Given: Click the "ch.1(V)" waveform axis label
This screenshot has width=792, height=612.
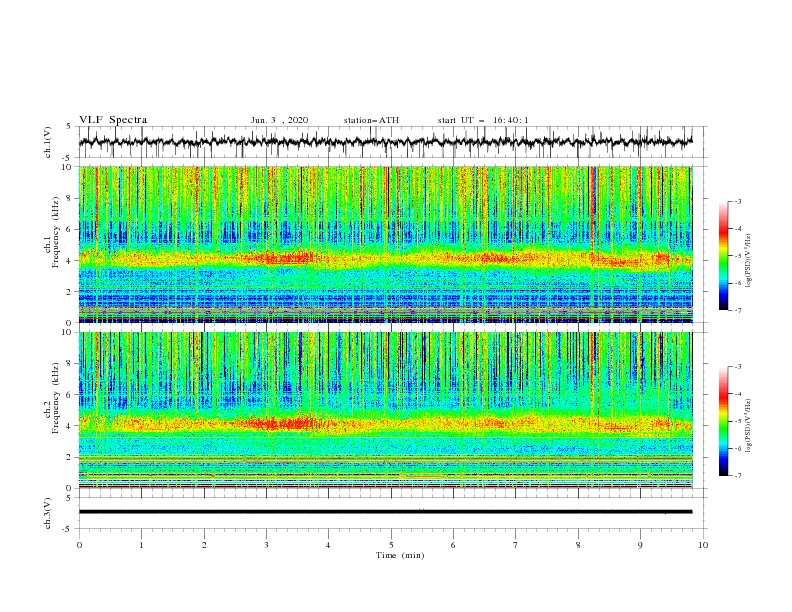Looking at the screenshot, I should [48, 142].
